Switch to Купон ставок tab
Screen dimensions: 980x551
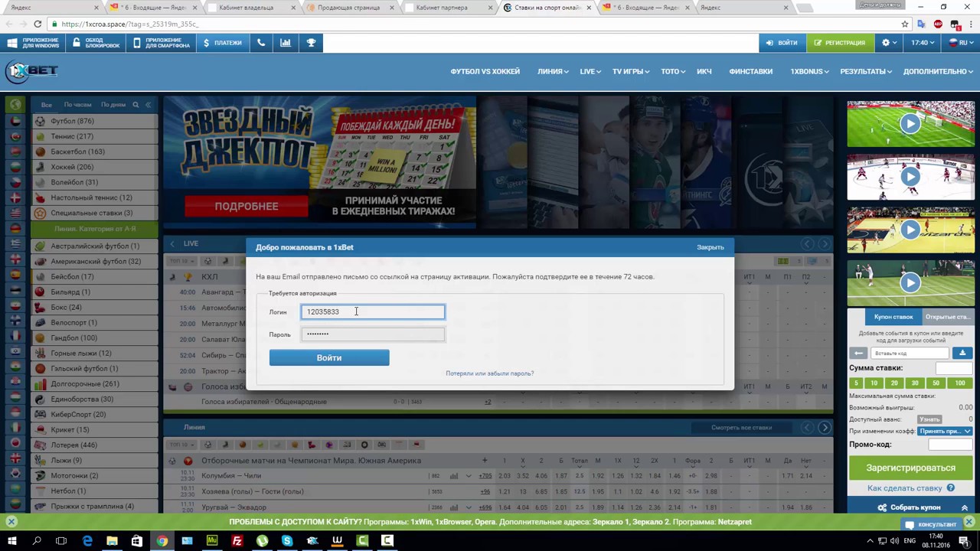893,317
